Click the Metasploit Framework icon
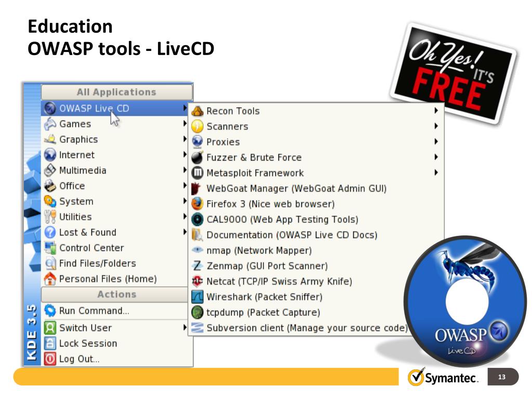 (x=197, y=173)
